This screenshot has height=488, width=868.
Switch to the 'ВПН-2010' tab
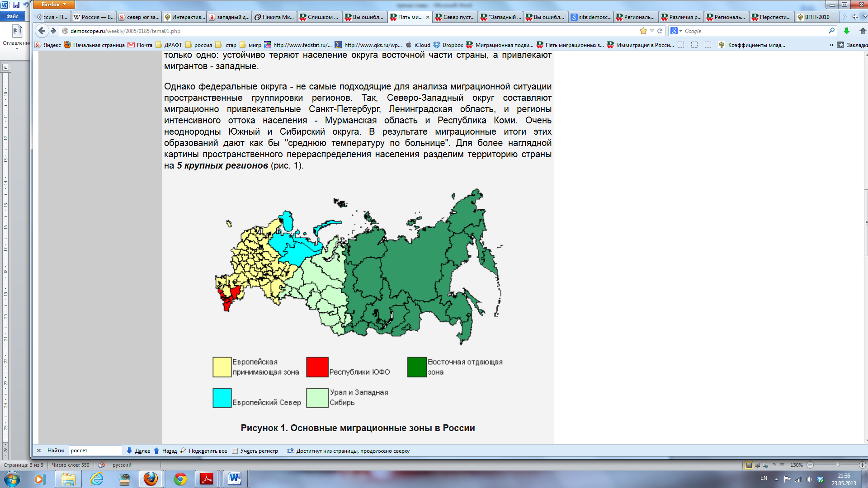click(817, 17)
